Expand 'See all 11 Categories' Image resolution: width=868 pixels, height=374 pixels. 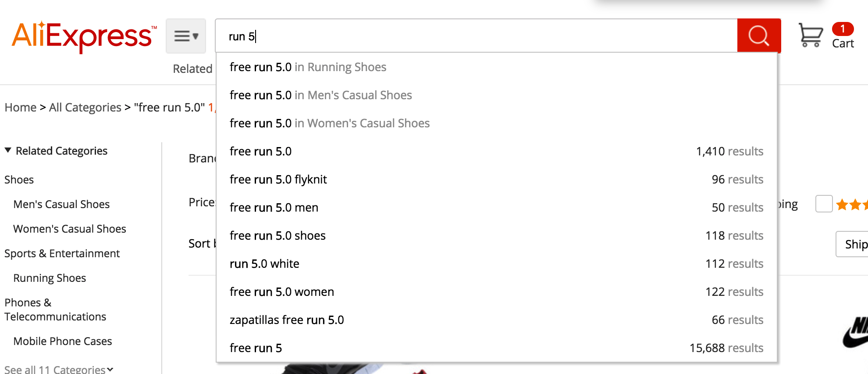[x=59, y=370]
